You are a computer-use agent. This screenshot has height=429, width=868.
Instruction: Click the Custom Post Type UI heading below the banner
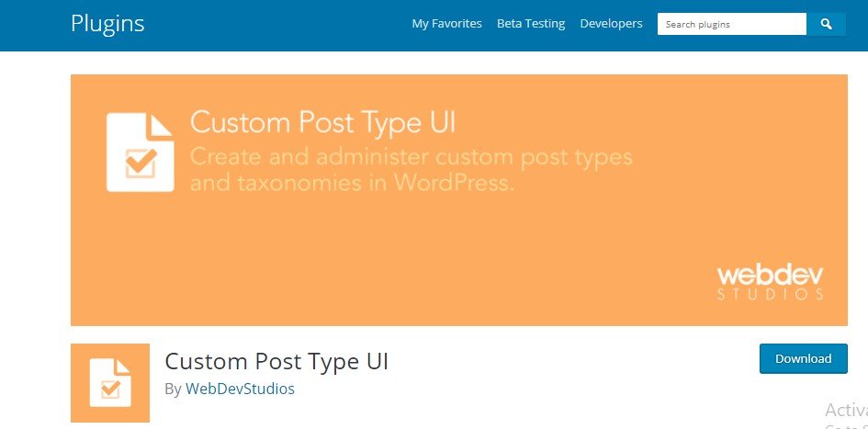coord(276,361)
